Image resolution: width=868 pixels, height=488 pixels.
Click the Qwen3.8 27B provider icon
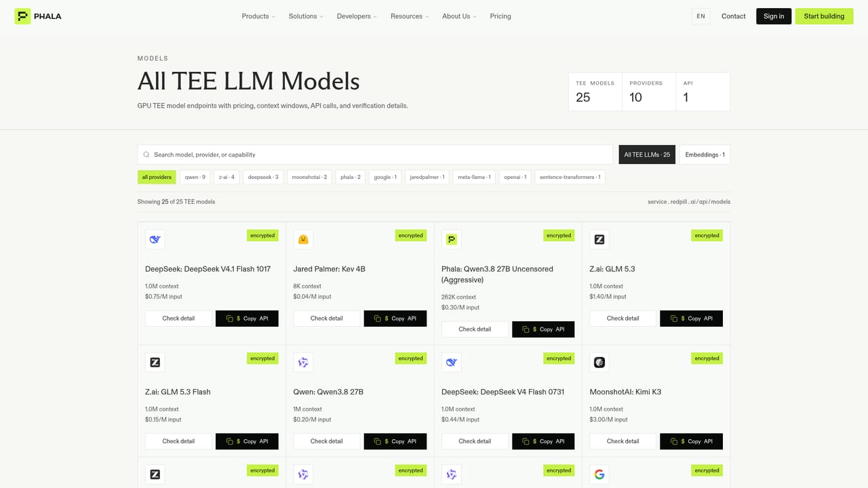point(303,362)
